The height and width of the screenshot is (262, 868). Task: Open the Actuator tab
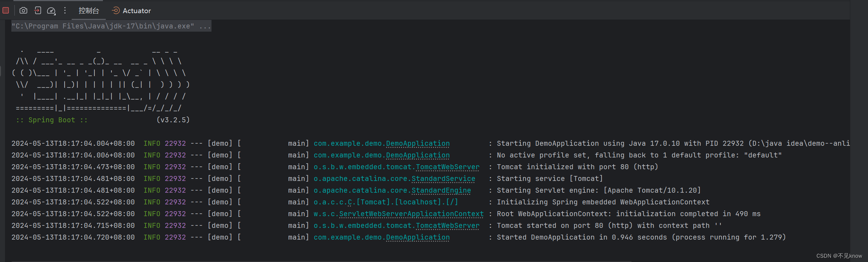click(131, 11)
